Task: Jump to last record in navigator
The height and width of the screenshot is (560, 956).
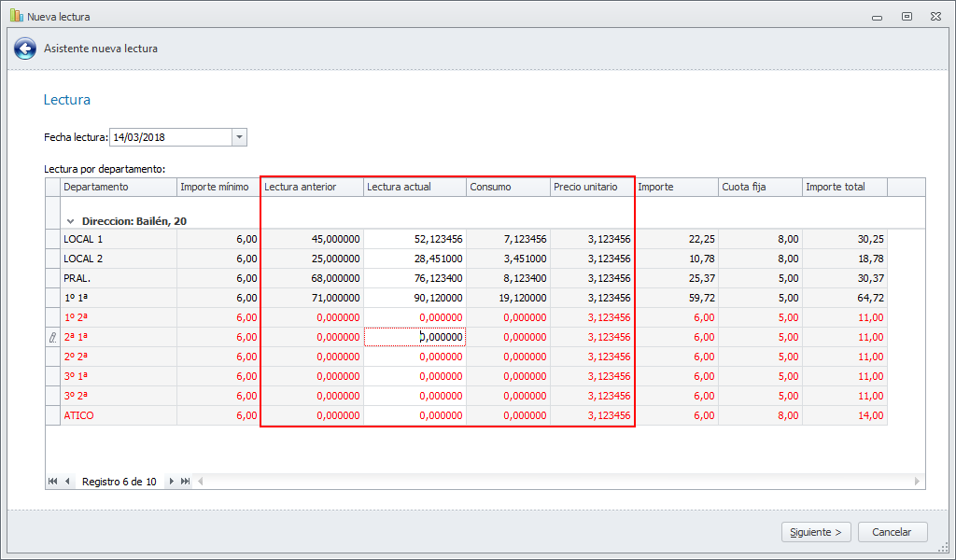Action: [x=185, y=482]
